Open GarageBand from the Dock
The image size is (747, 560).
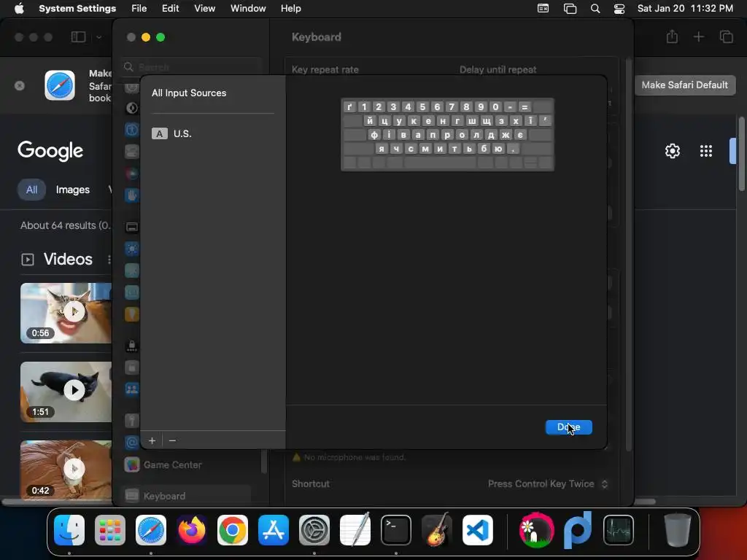coord(437,530)
